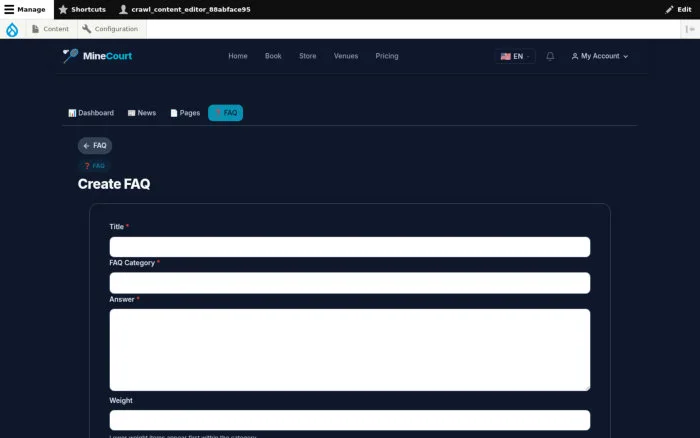700x438 pixels.
Task: Switch to the News tab
Action: tap(142, 113)
